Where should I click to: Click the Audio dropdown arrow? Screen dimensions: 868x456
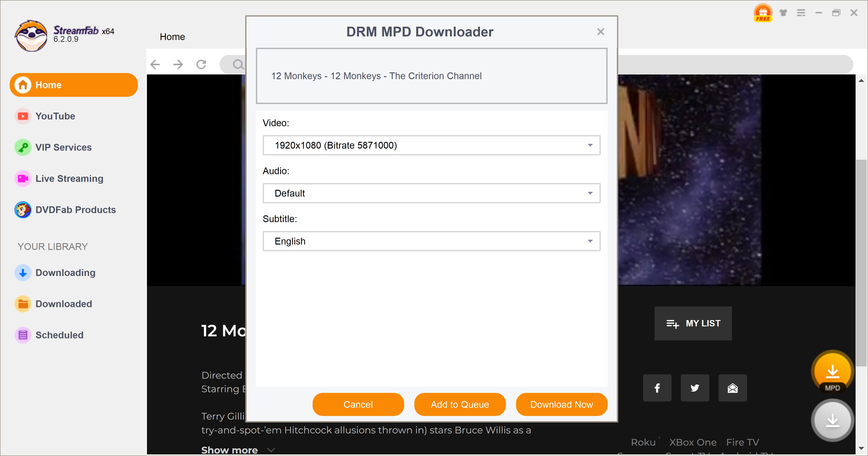[x=590, y=193]
